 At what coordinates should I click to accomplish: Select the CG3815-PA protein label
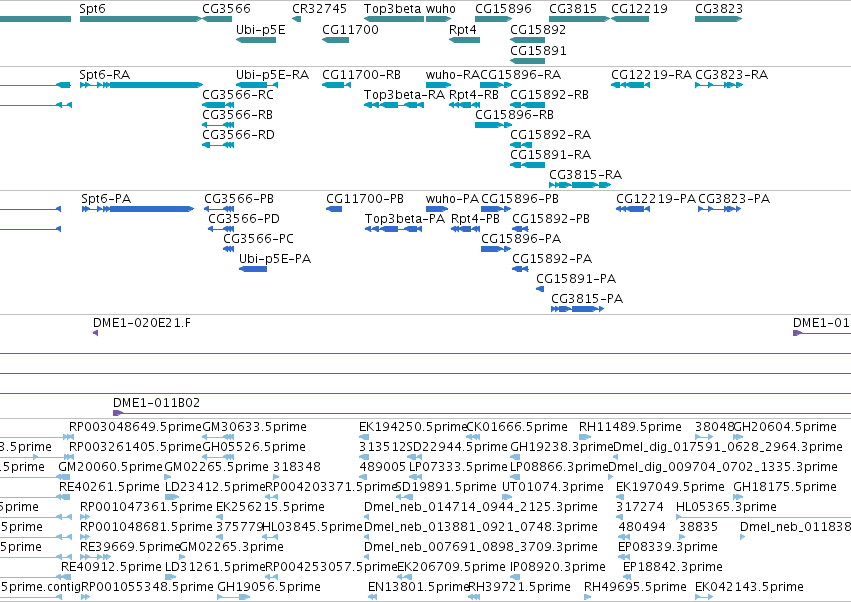tap(587, 299)
